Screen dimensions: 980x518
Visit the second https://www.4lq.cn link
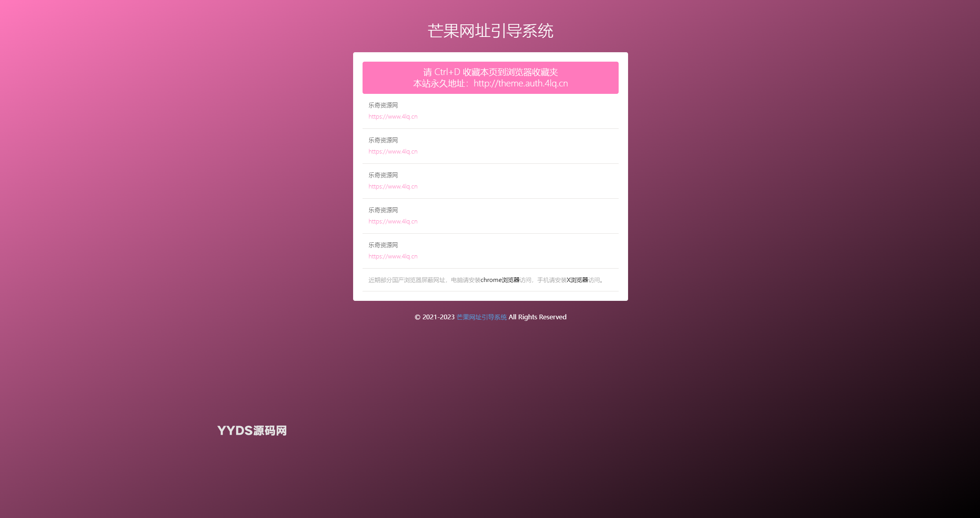[x=393, y=152]
